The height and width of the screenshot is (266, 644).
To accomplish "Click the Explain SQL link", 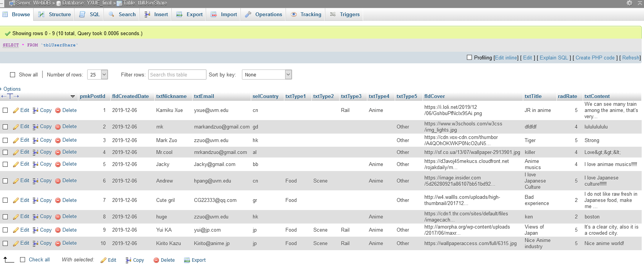I will pyautogui.click(x=553, y=58).
